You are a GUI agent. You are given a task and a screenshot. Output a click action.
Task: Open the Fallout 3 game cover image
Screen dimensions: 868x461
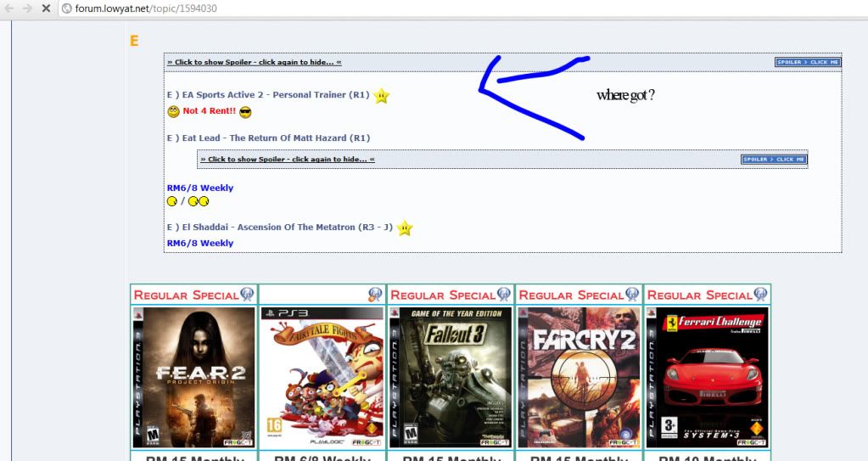(451, 377)
